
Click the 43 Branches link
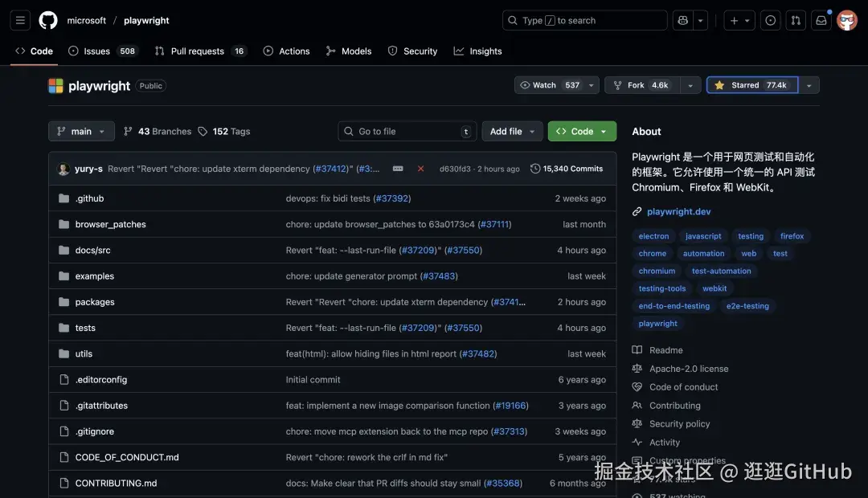(158, 131)
